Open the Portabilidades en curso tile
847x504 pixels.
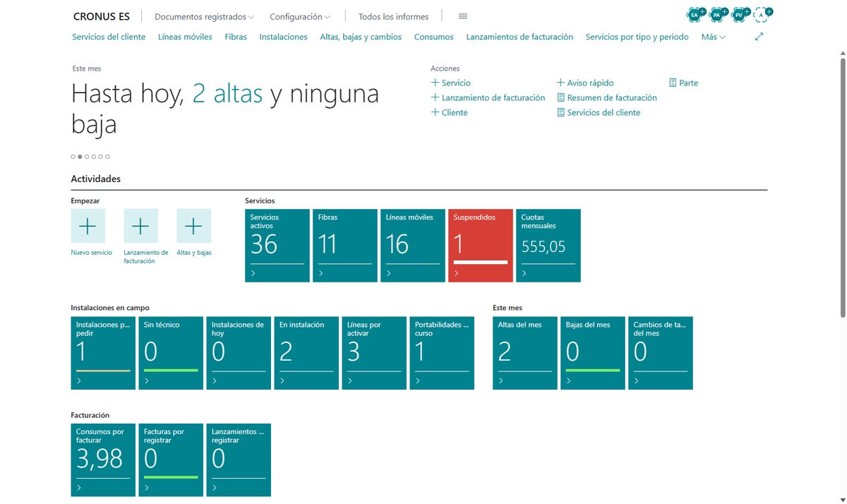coord(442,353)
